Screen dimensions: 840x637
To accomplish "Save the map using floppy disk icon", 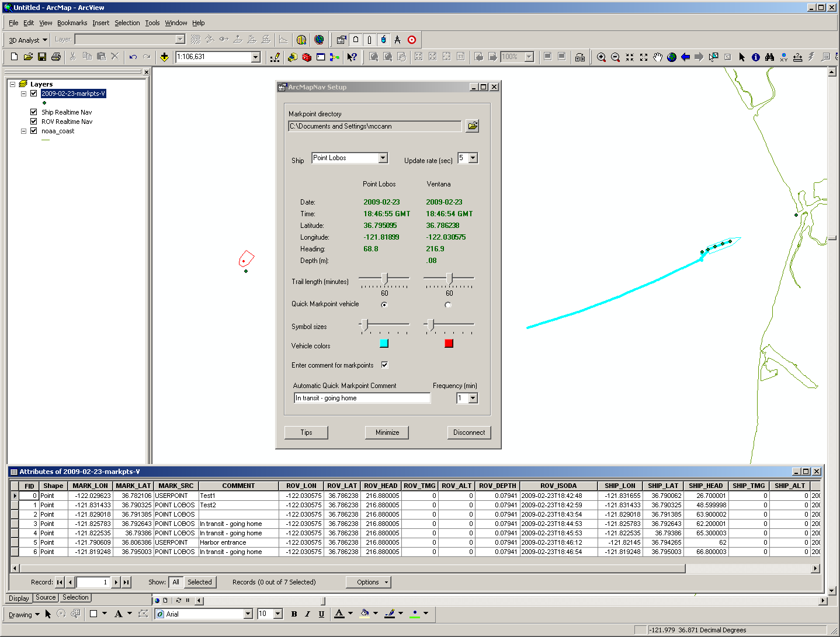I will click(x=42, y=57).
